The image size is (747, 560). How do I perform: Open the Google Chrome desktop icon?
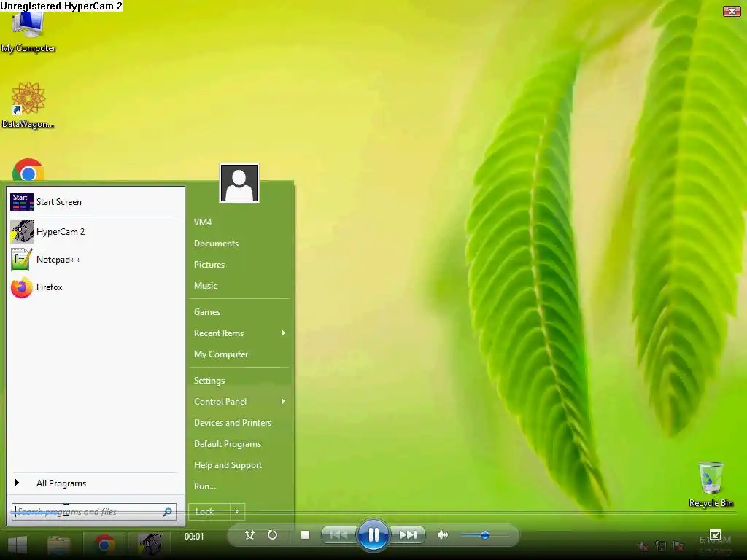[x=28, y=169]
